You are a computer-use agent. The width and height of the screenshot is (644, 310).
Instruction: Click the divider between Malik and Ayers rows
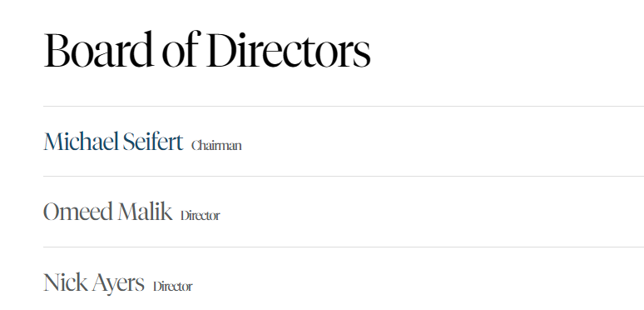[344, 247]
